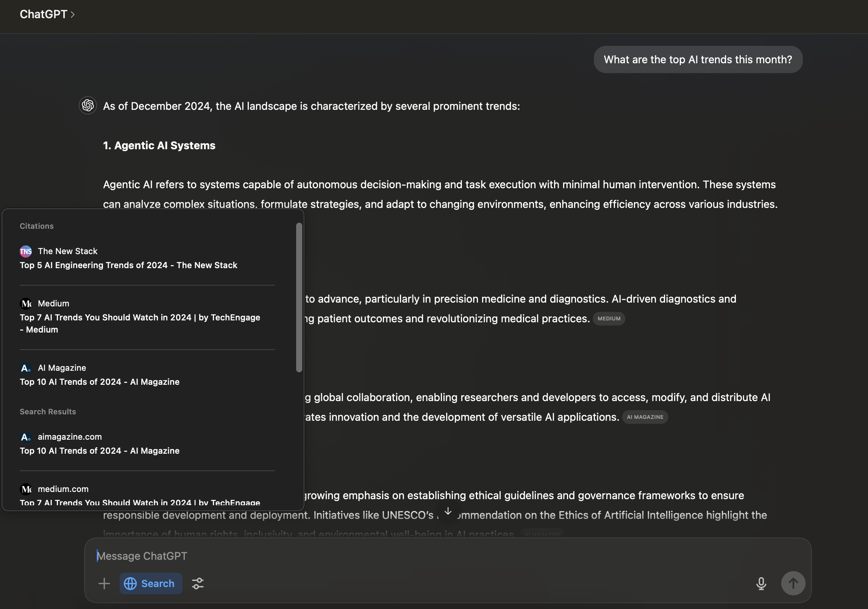
Task: Click the heading '1. Agentic AI Systems'
Action: click(x=159, y=145)
